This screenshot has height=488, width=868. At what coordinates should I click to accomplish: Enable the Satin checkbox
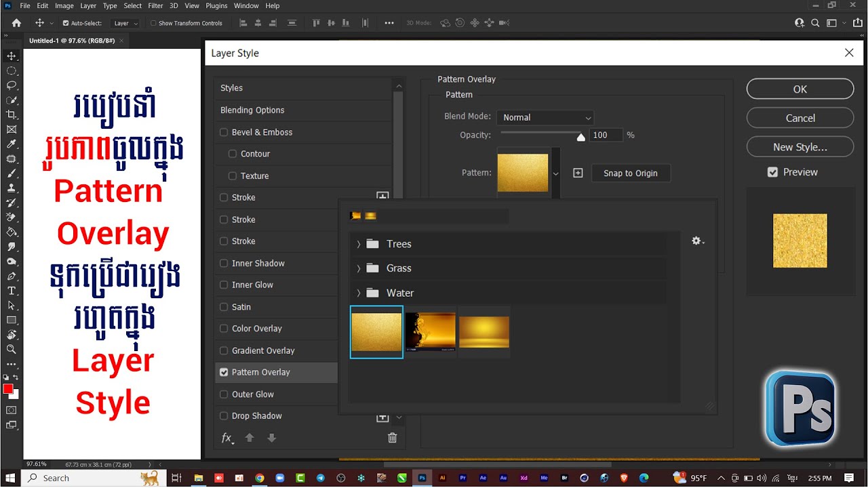(224, 307)
